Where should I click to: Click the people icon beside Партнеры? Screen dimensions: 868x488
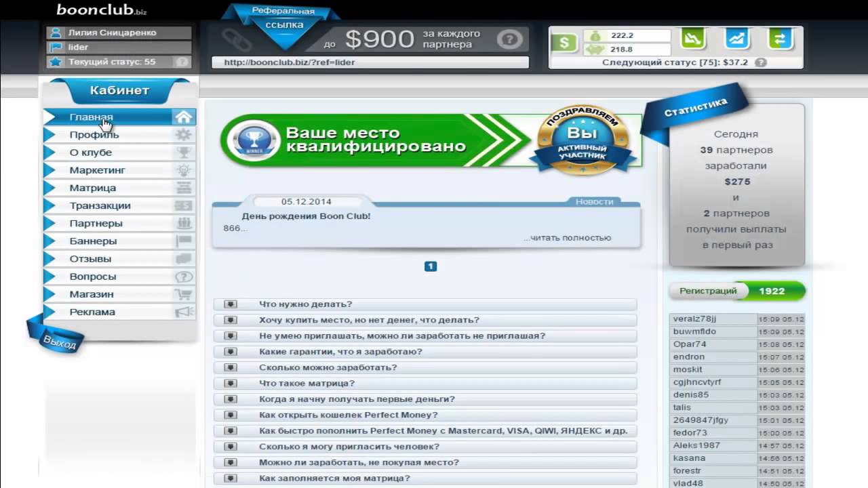[183, 223]
